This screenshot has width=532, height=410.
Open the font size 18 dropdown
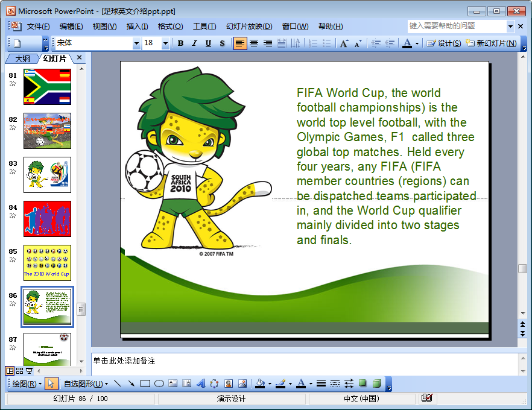click(x=165, y=43)
